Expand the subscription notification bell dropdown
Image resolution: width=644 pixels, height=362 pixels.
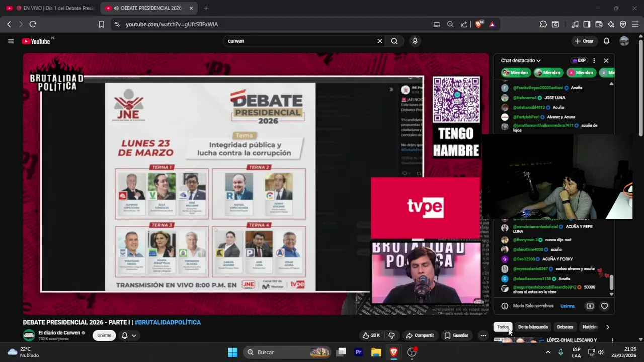tap(129, 335)
